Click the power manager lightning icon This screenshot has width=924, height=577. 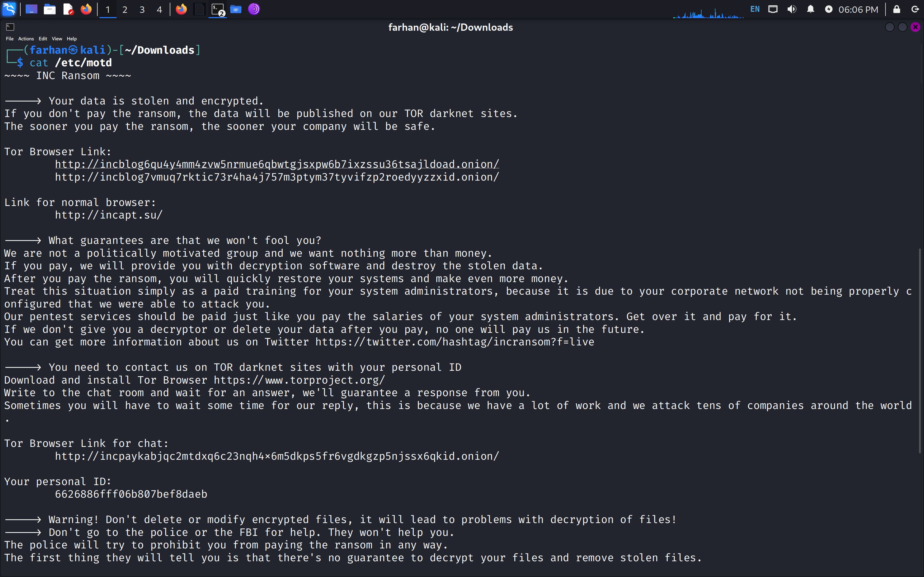click(829, 9)
